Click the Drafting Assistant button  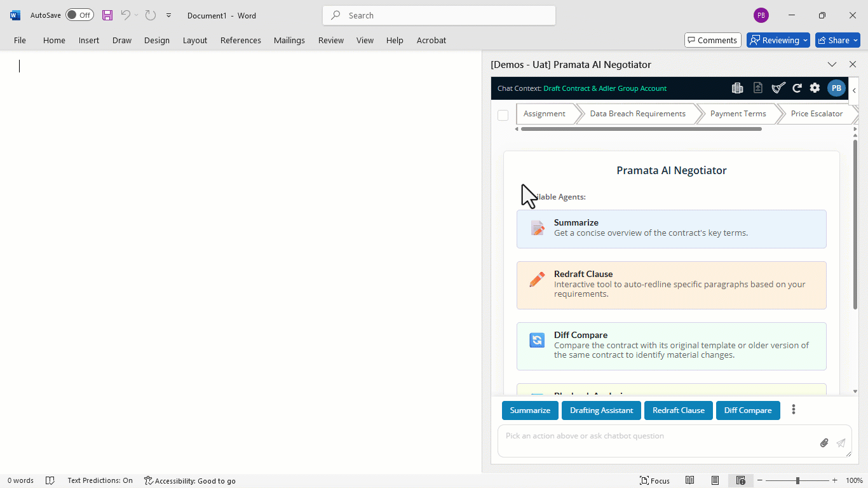601,410
